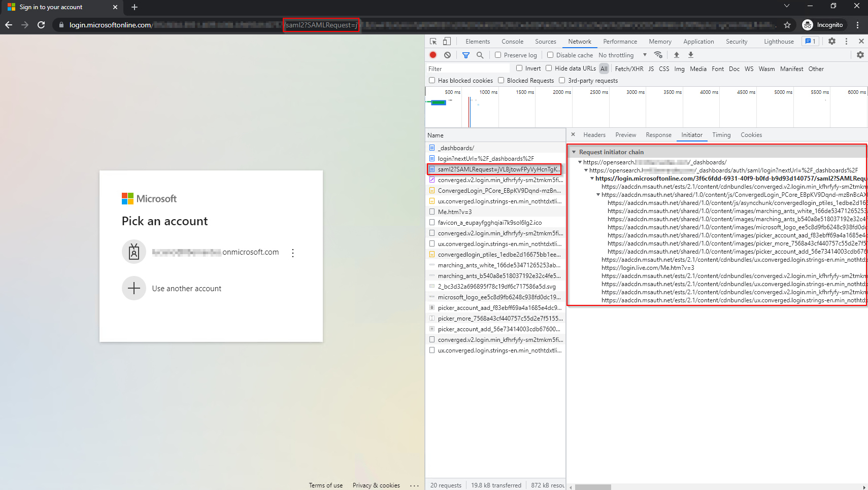Toggle the network filter funnel icon

pos(466,55)
